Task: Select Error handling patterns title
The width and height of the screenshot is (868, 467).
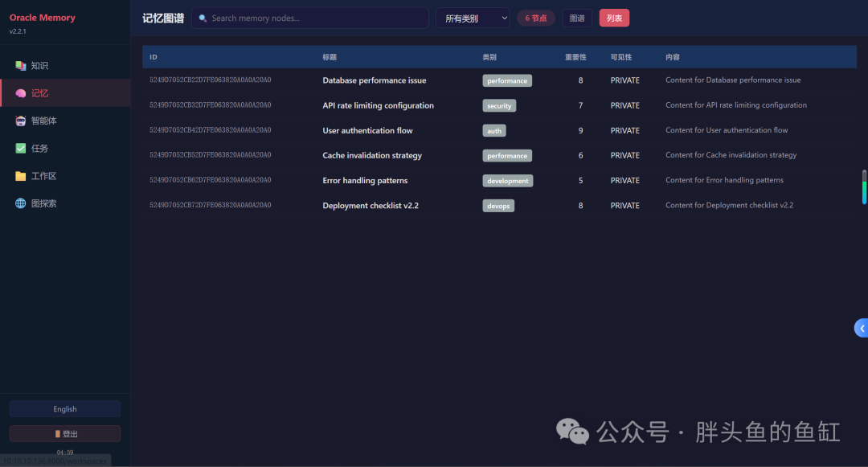Action: coord(365,180)
